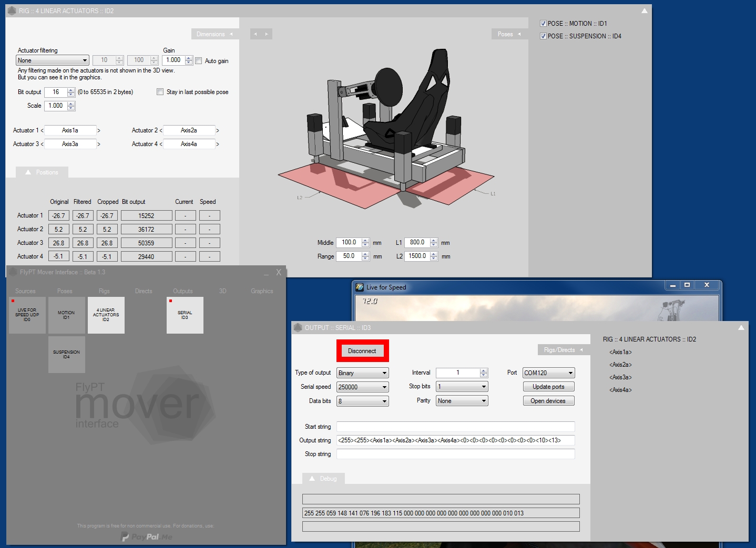Open the Directs tab in Mover
The height and width of the screenshot is (548, 756).
click(144, 291)
